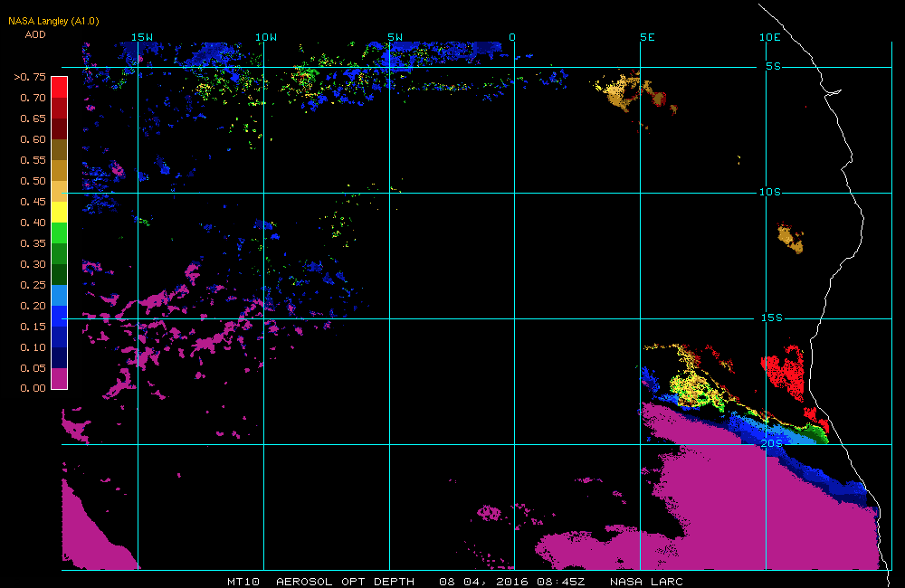Click the '15W' longitude label
Viewport: 905px width, 588px height.
point(142,37)
